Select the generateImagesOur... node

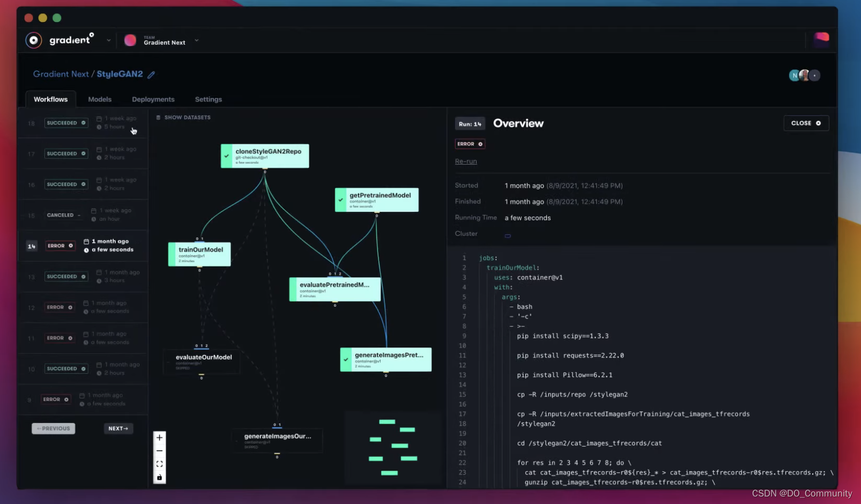(277, 440)
